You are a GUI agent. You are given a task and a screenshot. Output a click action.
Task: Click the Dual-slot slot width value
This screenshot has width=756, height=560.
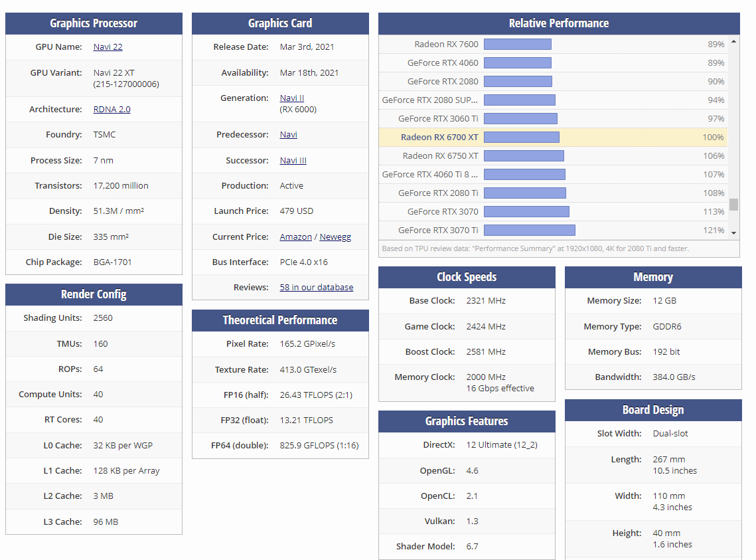(x=670, y=434)
